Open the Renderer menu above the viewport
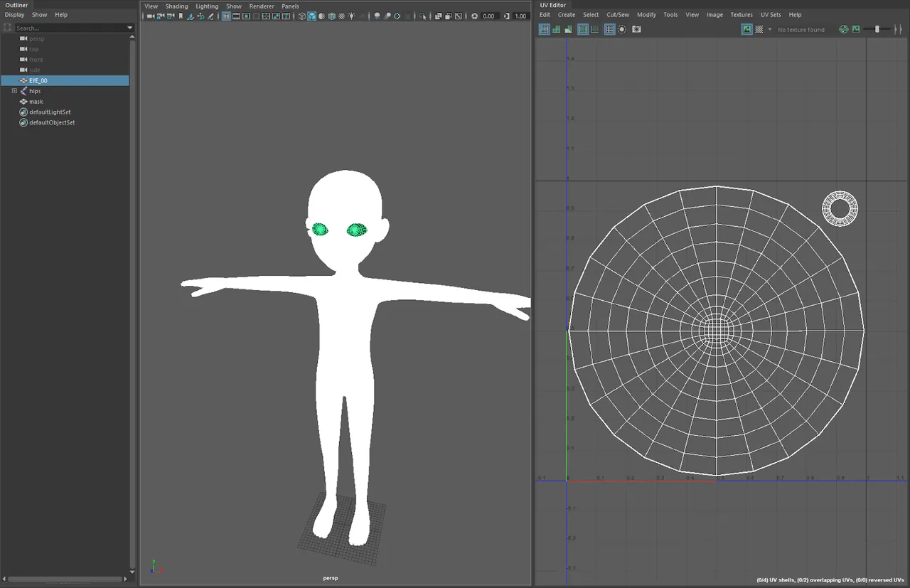The height and width of the screenshot is (588, 910). pyautogui.click(x=262, y=6)
